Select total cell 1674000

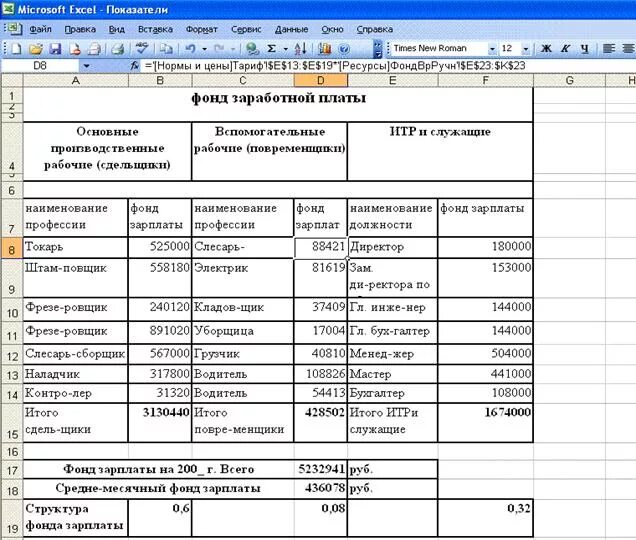(x=485, y=423)
